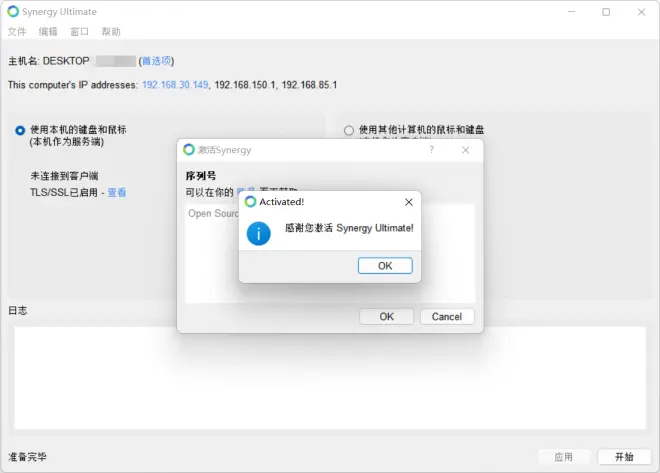Image resolution: width=660 pixels, height=473 pixels.
Task: Select 使用其他计算机的鼠标和键盘 client radio button
Action: coord(349,130)
